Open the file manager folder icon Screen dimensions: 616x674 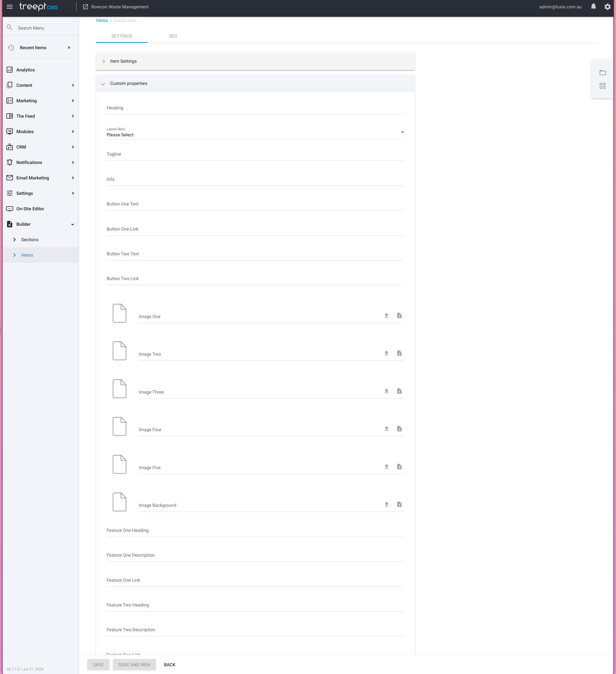(x=603, y=73)
